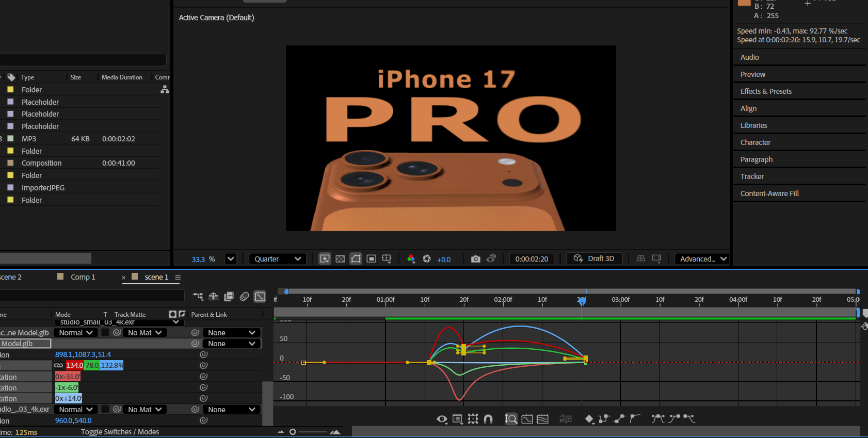Viewport: 868px width, 438px height.
Task: Toggle Snap magnet icon in graph editor
Action: coord(488,419)
